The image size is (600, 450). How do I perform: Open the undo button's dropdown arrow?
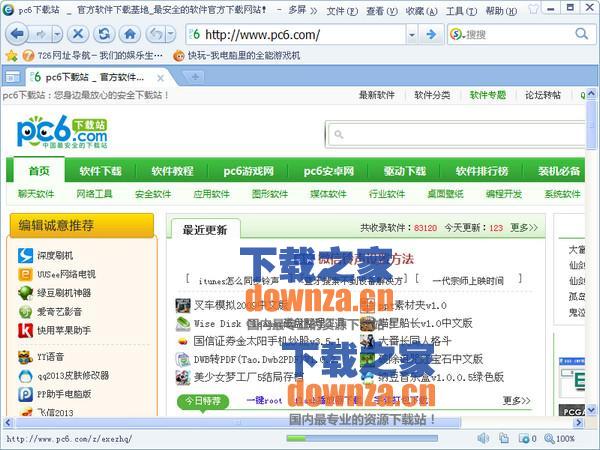point(171,35)
